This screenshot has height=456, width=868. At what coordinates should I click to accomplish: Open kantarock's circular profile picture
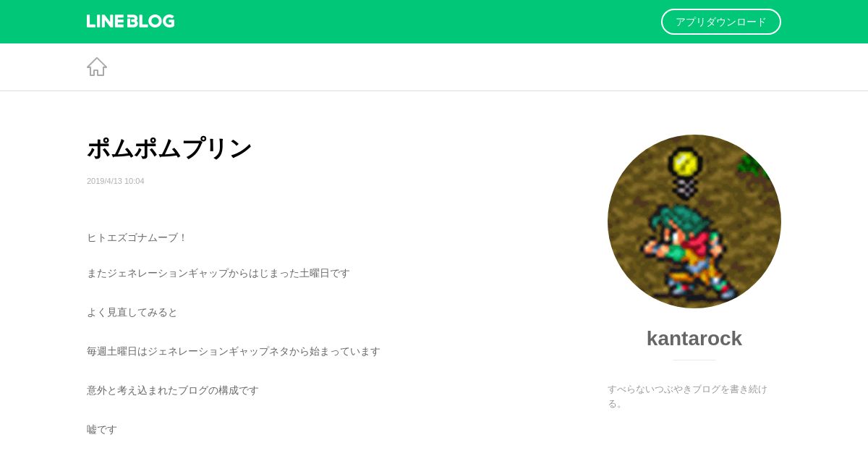click(x=694, y=221)
